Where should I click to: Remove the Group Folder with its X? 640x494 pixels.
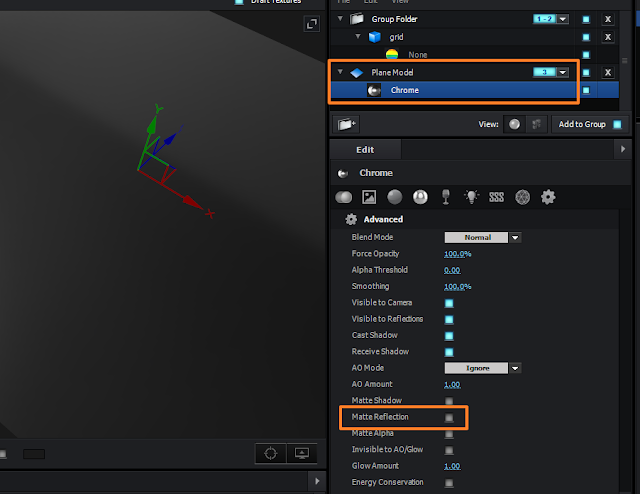click(x=608, y=19)
